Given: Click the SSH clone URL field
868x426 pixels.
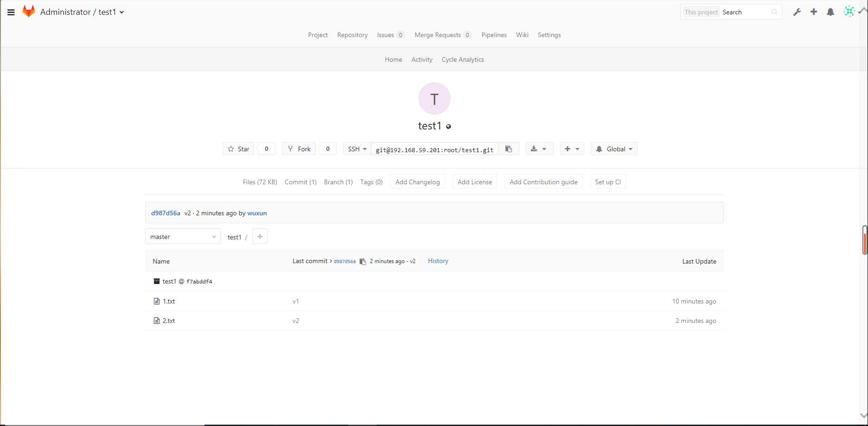Looking at the screenshot, I should pos(435,149).
